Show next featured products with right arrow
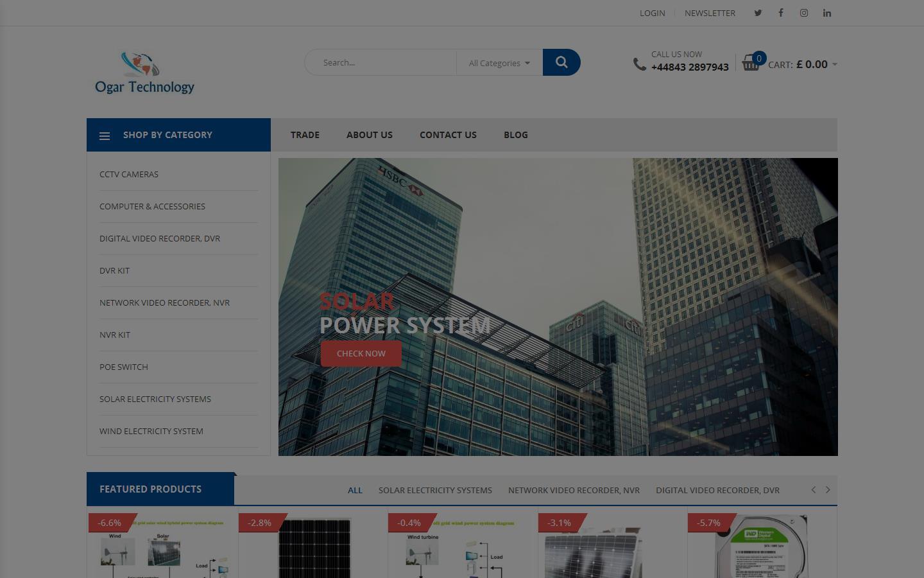This screenshot has height=578, width=924. 828,490
